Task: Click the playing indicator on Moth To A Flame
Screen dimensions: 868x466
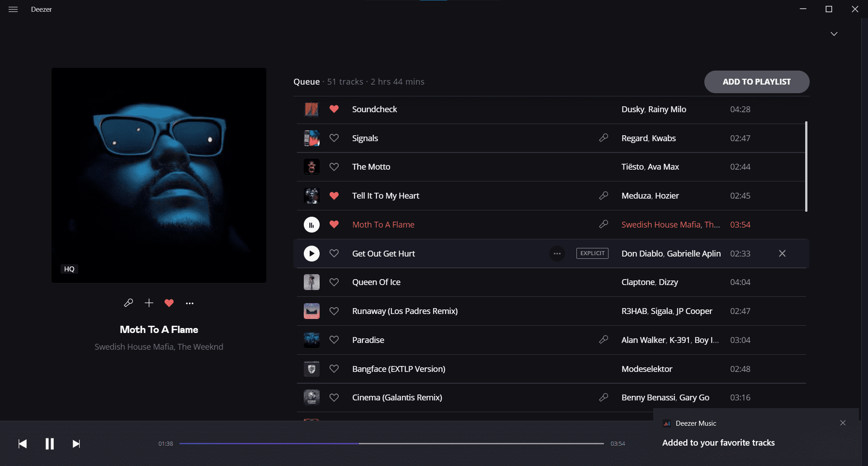Action: click(x=311, y=225)
